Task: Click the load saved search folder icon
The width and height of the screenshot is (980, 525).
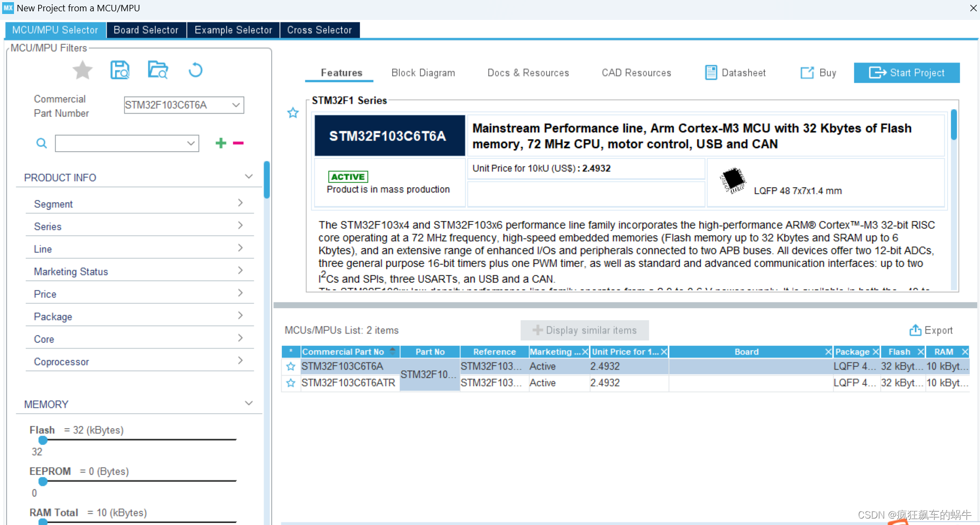Action: click(x=158, y=70)
